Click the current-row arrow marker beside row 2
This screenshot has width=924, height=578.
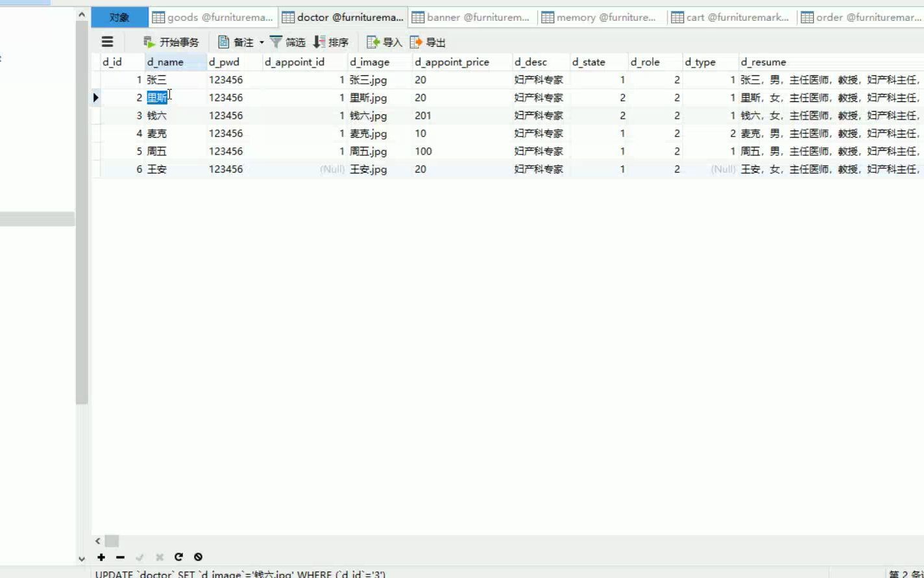coord(96,97)
